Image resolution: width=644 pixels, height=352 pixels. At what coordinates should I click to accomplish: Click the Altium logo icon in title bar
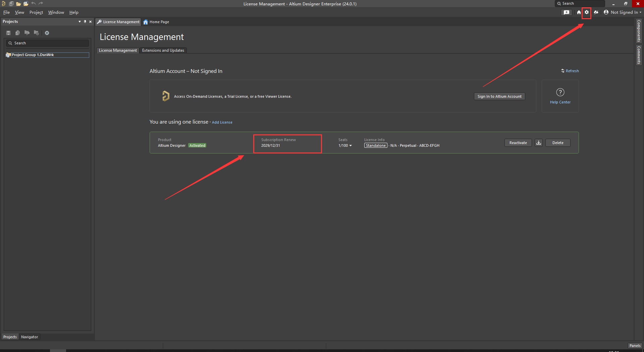pyautogui.click(x=3, y=4)
